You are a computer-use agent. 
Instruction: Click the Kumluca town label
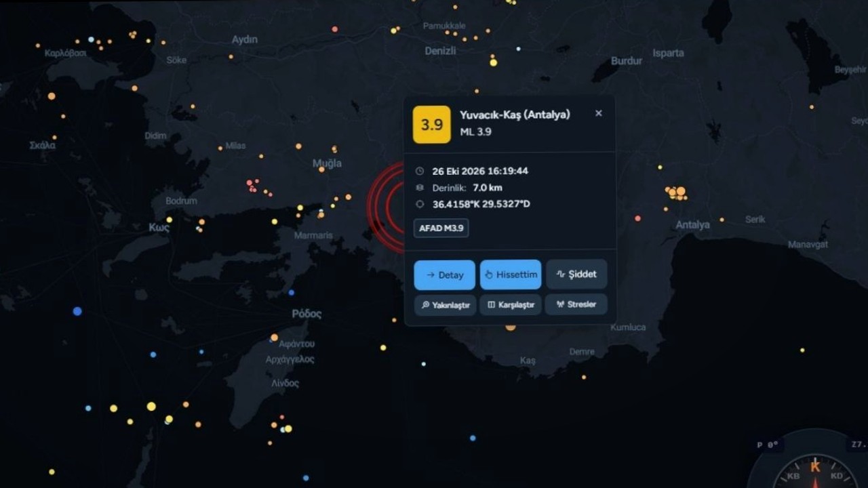pyautogui.click(x=628, y=327)
